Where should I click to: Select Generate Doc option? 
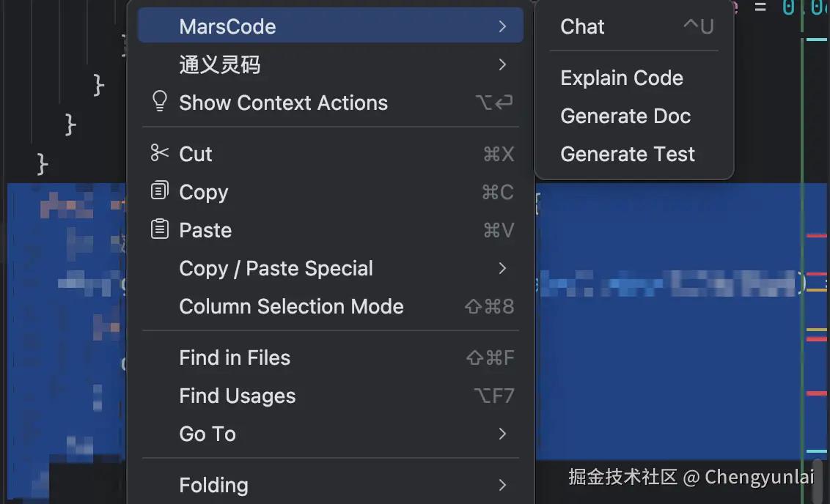(625, 116)
